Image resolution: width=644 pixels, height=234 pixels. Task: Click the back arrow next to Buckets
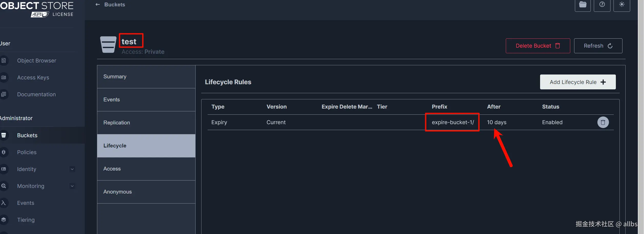tap(98, 5)
